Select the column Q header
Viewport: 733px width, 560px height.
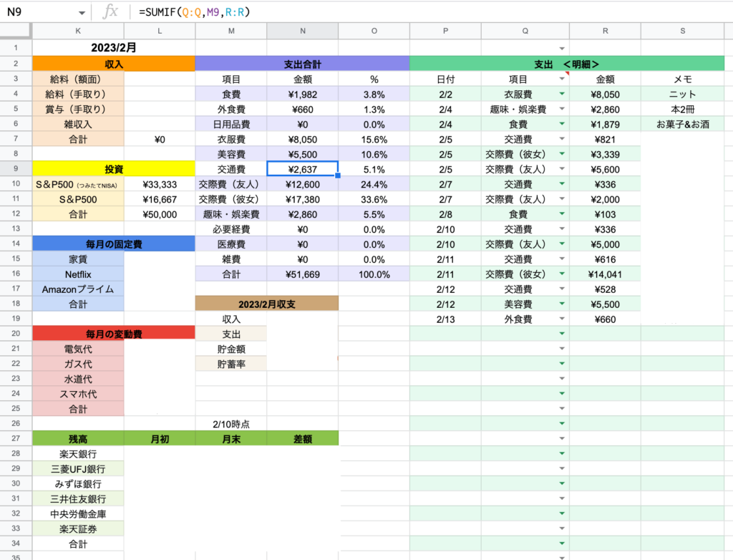[x=525, y=31]
